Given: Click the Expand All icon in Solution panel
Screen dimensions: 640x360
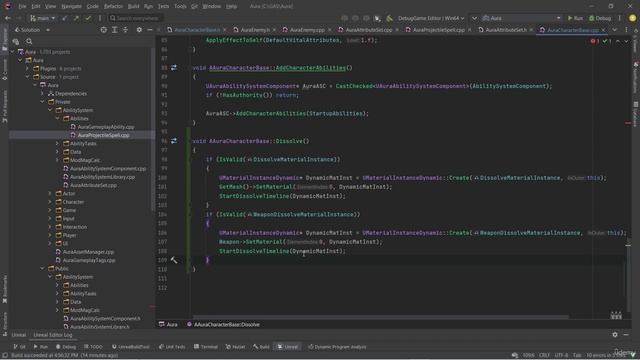Looking at the screenshot, I should click(x=114, y=30).
